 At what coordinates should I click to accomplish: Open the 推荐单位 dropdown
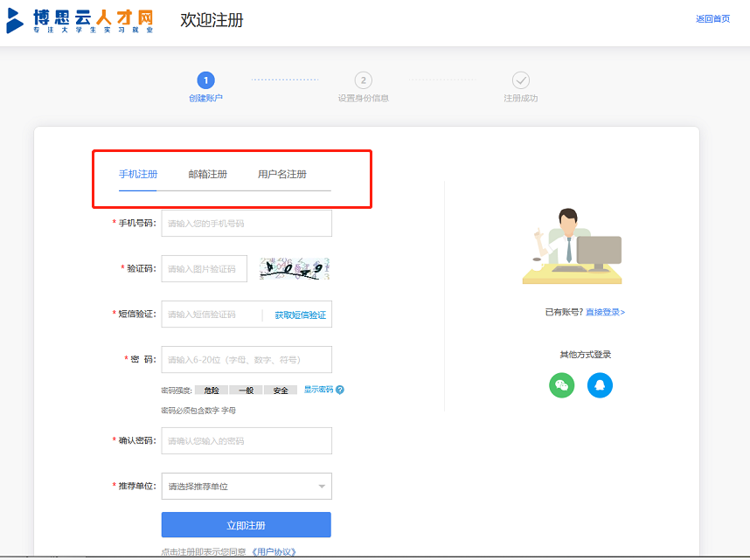point(246,487)
